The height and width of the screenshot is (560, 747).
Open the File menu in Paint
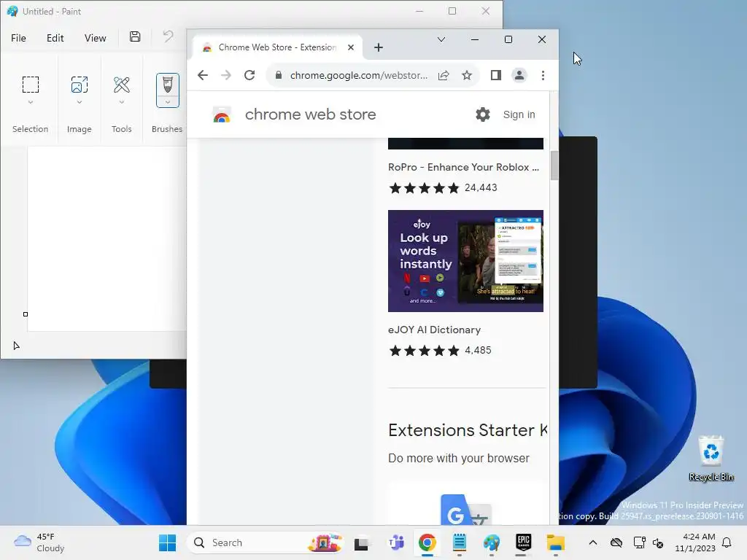[18, 38]
